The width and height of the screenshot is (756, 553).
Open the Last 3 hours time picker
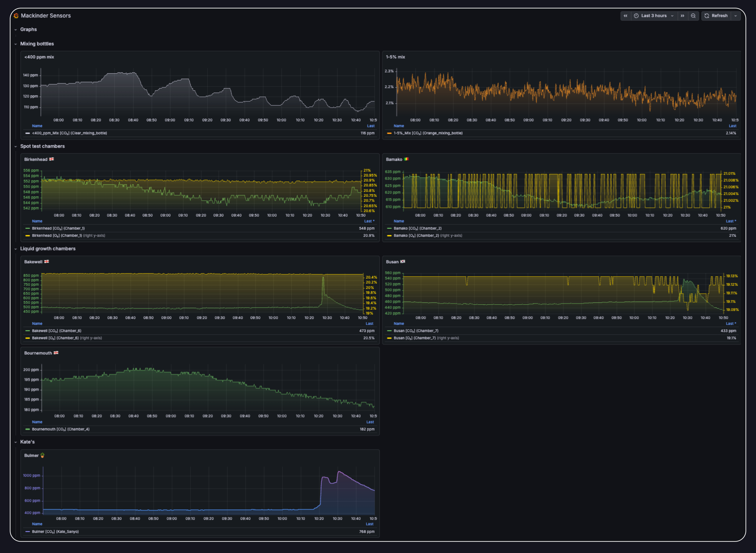tap(654, 16)
